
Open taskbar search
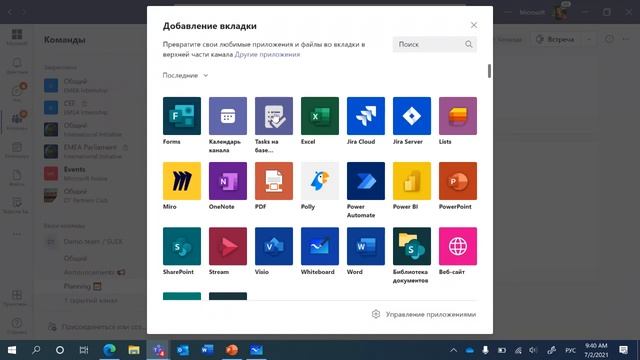36,350
